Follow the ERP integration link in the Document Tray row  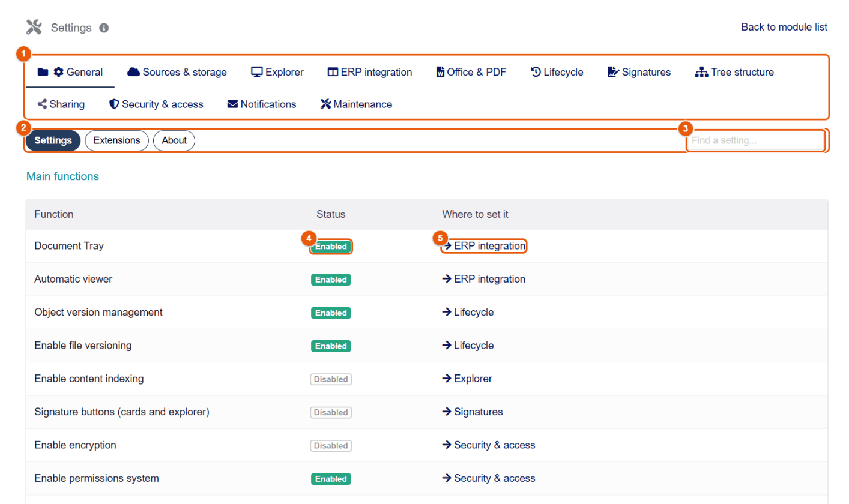click(x=484, y=246)
